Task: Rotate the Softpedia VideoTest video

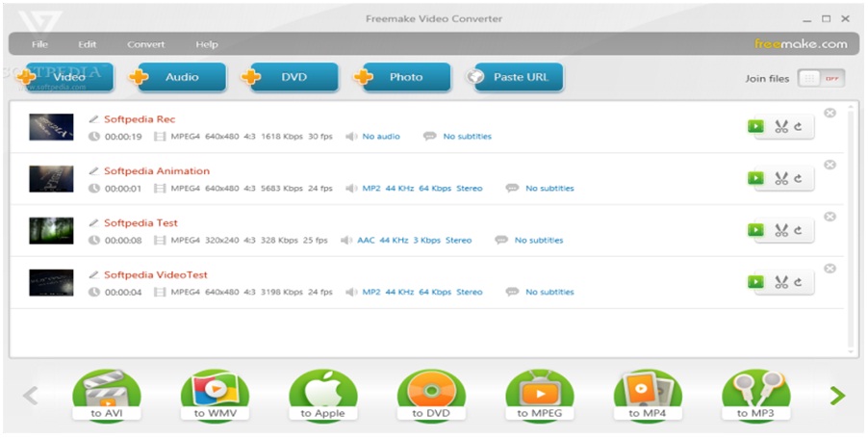Action: pos(799,282)
